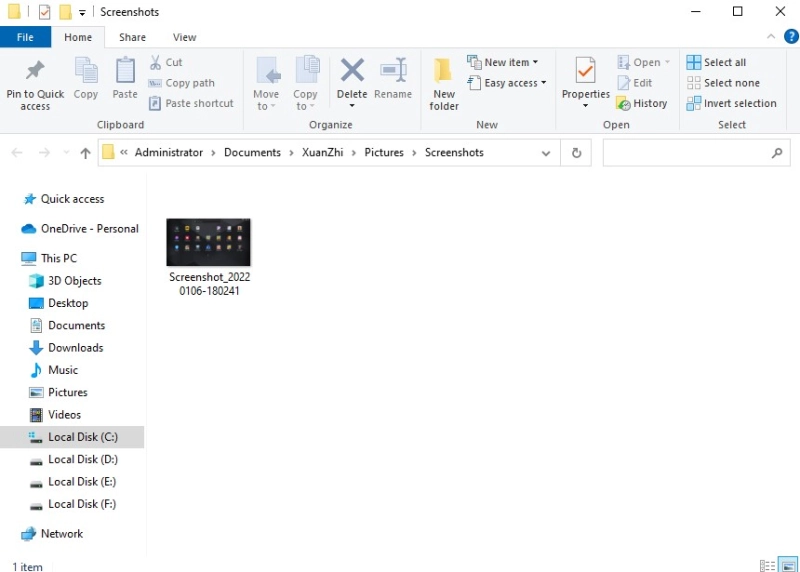Click the Rename ribbon icon

point(393,70)
